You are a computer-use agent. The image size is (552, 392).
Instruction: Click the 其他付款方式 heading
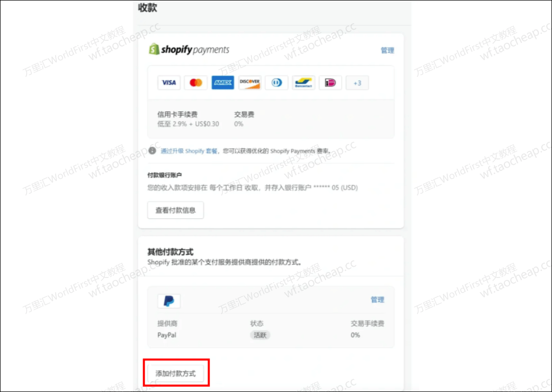click(170, 252)
